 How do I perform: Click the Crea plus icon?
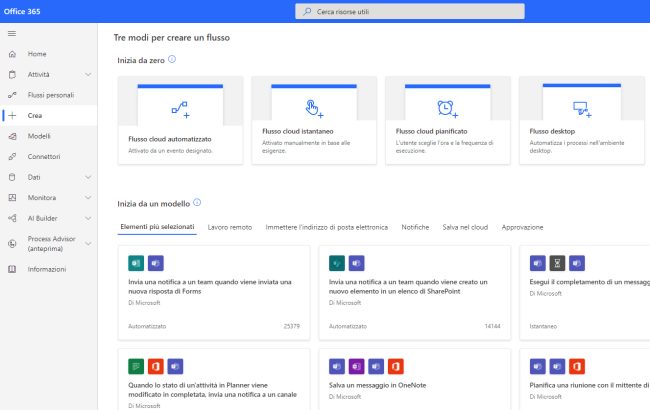coord(12,116)
